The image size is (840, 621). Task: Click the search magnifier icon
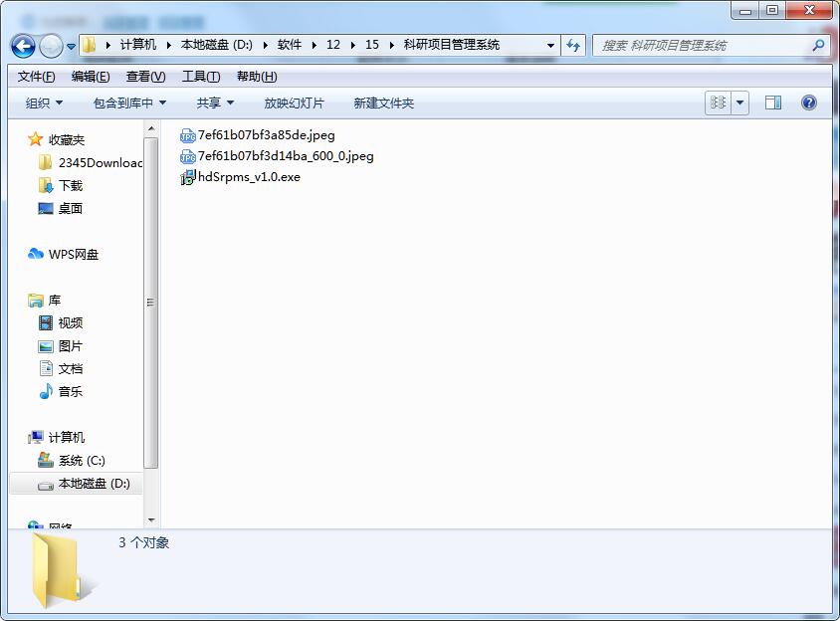pos(818,46)
